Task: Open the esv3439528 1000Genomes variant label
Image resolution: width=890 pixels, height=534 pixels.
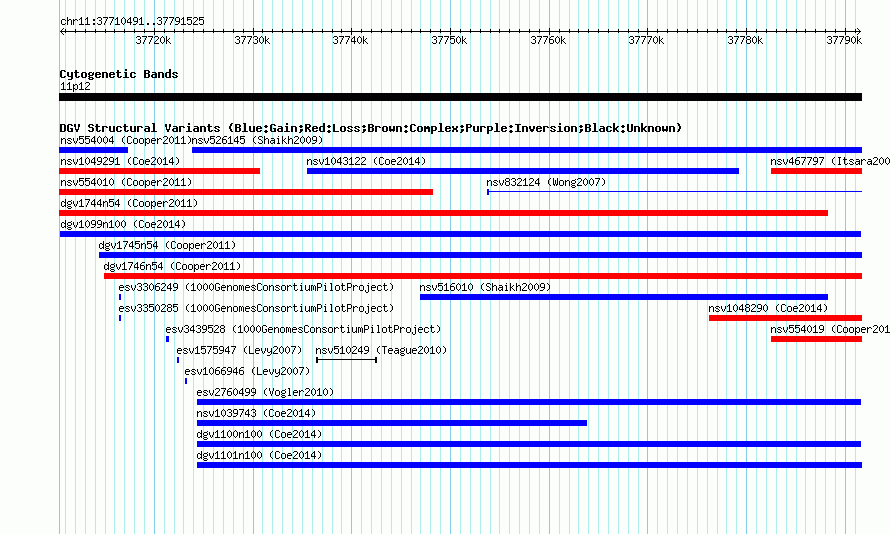Action: tap(303, 329)
